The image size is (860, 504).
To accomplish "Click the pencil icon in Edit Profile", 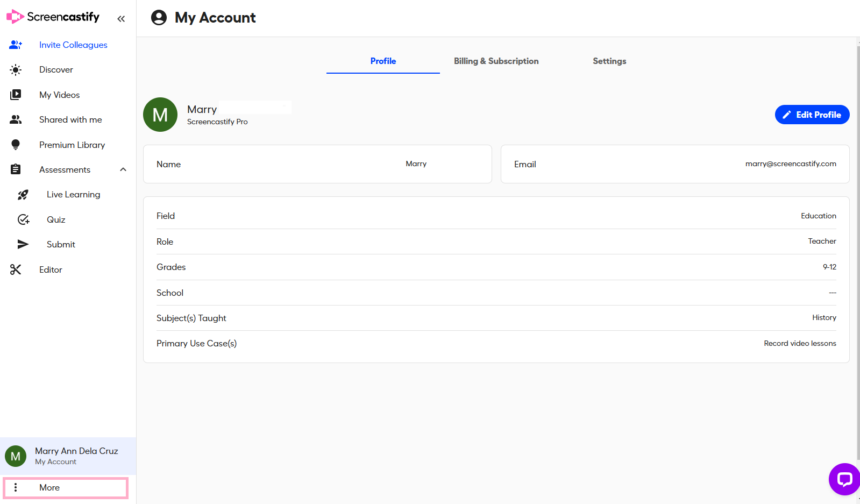I will coord(787,115).
